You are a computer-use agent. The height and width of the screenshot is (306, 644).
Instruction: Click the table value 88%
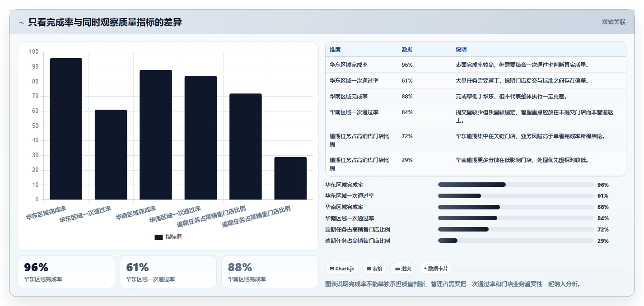click(x=407, y=97)
